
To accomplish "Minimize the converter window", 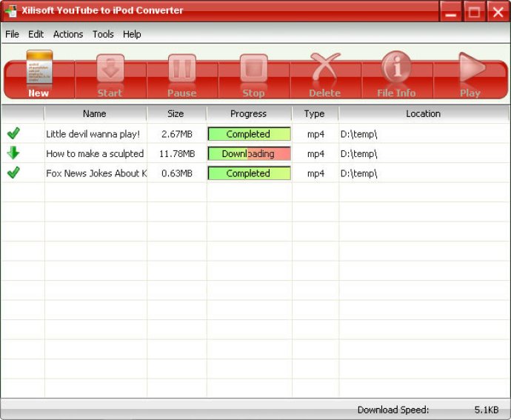I will coord(451,12).
